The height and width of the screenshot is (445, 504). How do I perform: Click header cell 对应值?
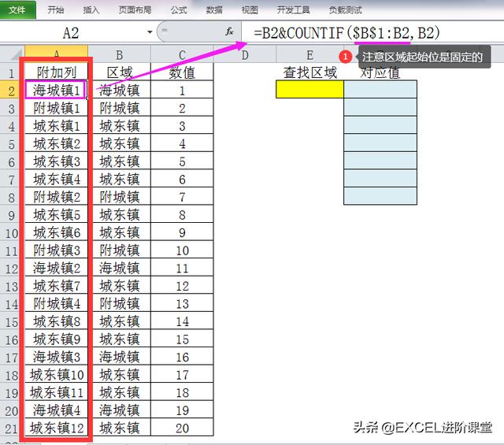380,72
